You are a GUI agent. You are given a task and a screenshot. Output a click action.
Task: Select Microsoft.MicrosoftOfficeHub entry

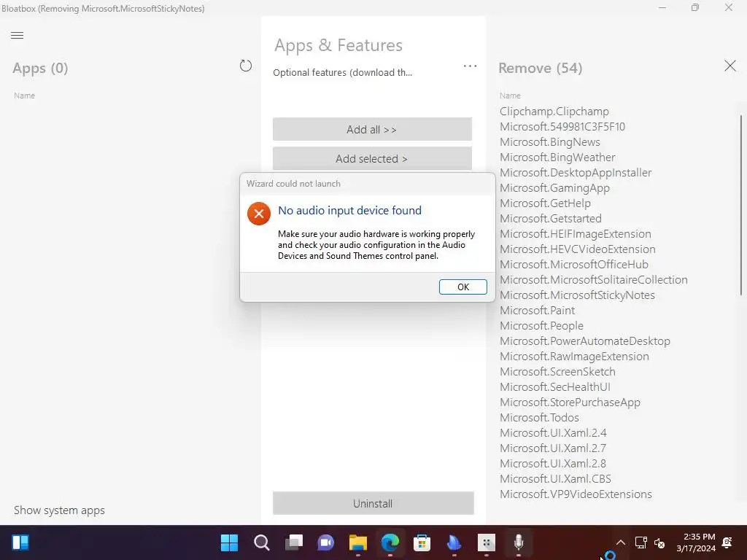(574, 264)
